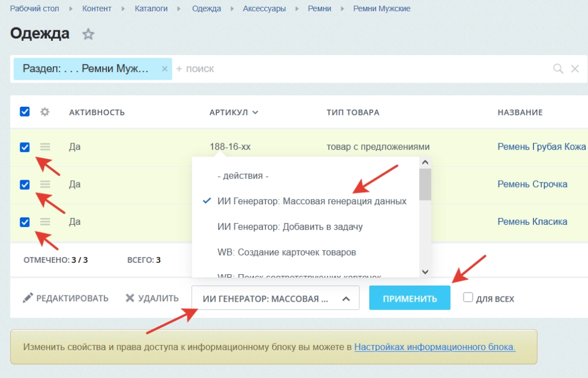Click the search magnifier icon
The height and width of the screenshot is (378, 588).
558,69
